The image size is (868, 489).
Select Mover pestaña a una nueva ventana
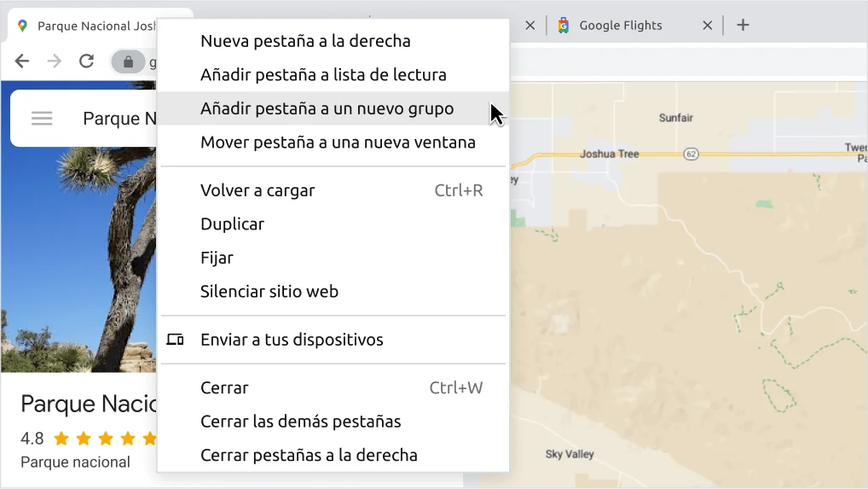[x=333, y=143]
